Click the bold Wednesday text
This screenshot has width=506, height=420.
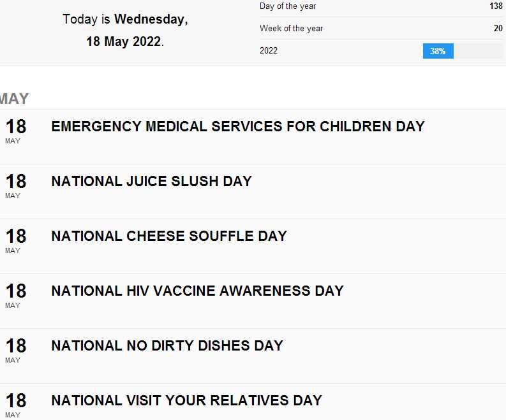(151, 20)
